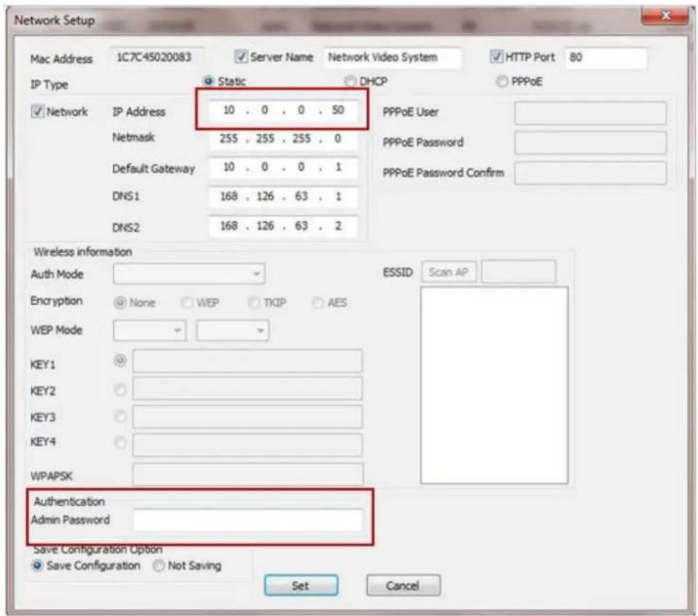Click the PPPoE Password Confirm field
Image resolution: width=698 pixels, height=616 pixels.
591,173
